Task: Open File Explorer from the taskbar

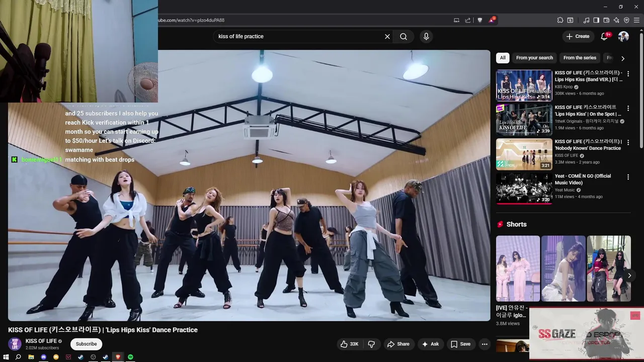Action: [31, 357]
